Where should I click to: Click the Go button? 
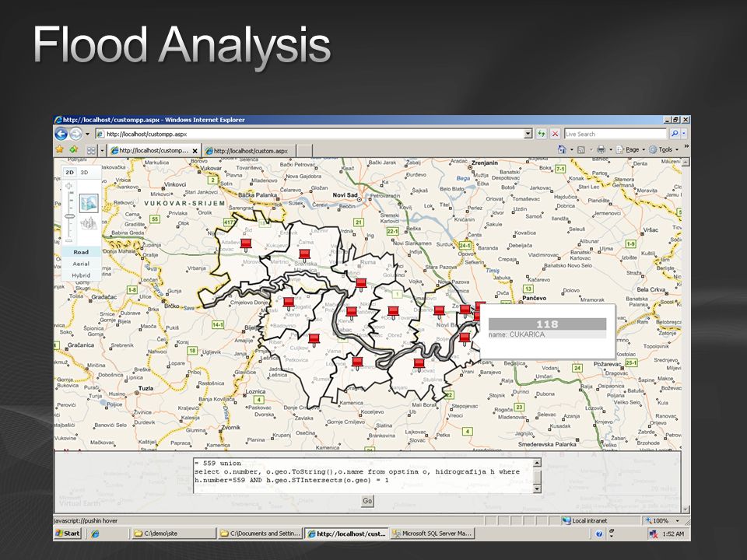(367, 501)
